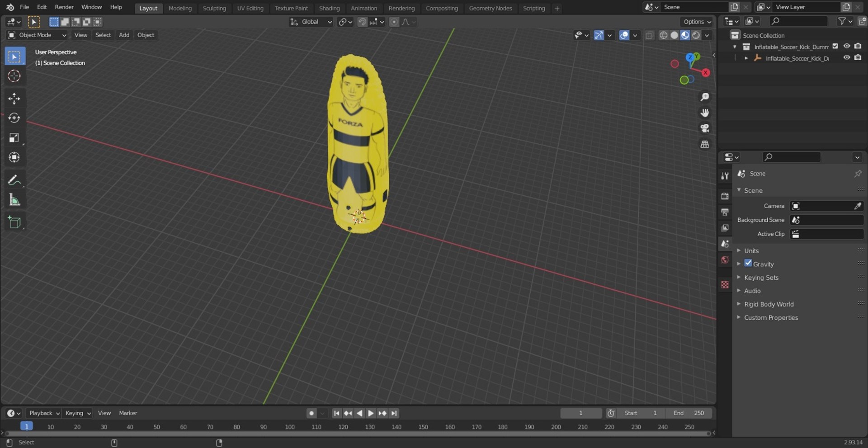
Task: Switch to the Shading workspace tab
Action: (329, 8)
